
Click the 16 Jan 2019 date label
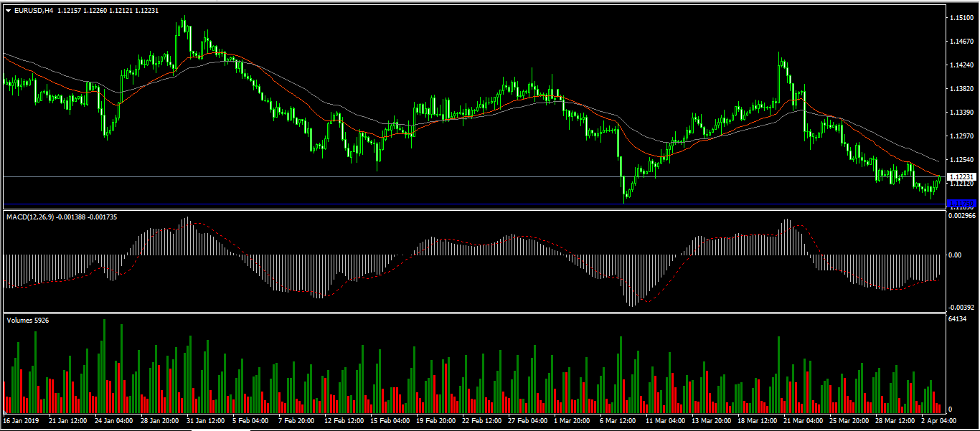[21, 421]
